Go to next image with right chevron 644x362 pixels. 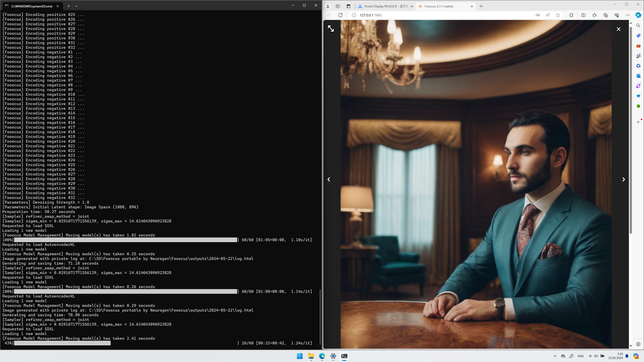pyautogui.click(x=624, y=179)
